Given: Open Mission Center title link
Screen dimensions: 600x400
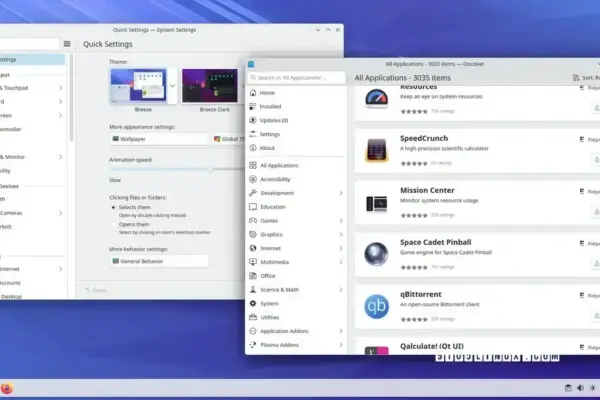Looking at the screenshot, I should pos(427,190).
